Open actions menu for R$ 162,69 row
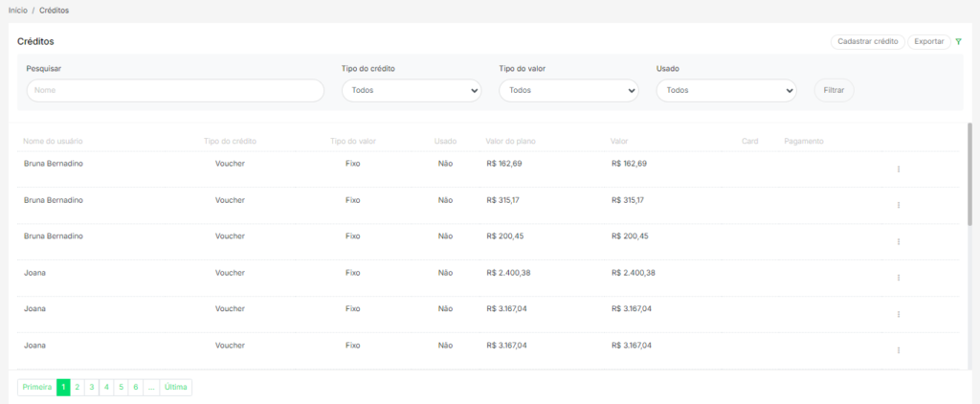 click(x=899, y=169)
